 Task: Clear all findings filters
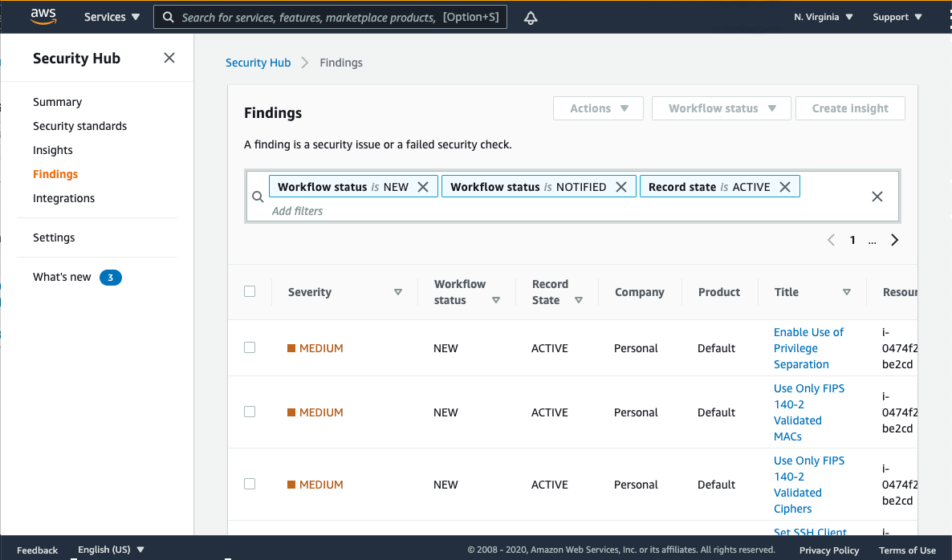[x=877, y=196]
